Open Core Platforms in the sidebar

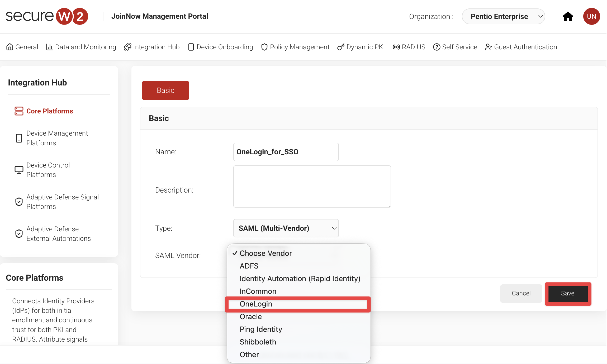coord(50,111)
